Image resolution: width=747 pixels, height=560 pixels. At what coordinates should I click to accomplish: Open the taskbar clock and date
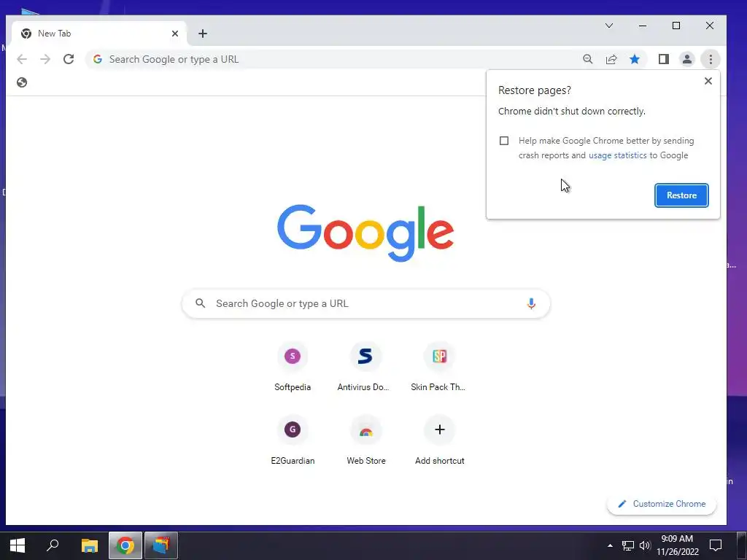point(678,545)
